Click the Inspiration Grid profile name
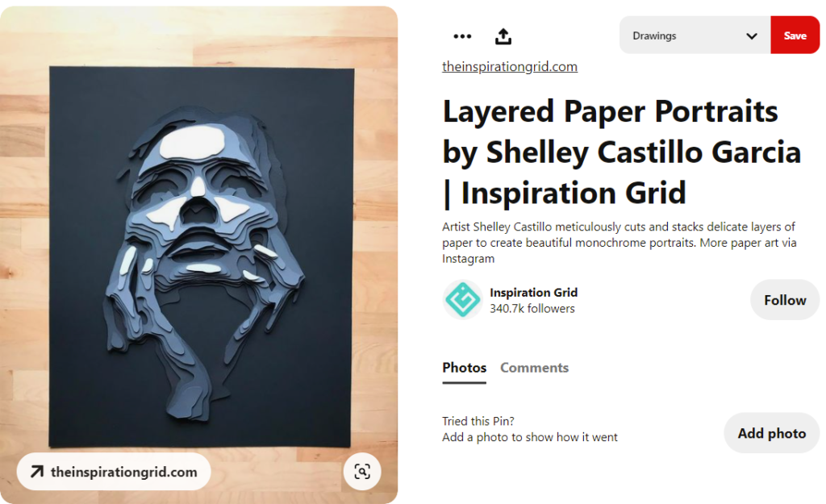The height and width of the screenshot is (504, 826). pyautogui.click(x=534, y=292)
